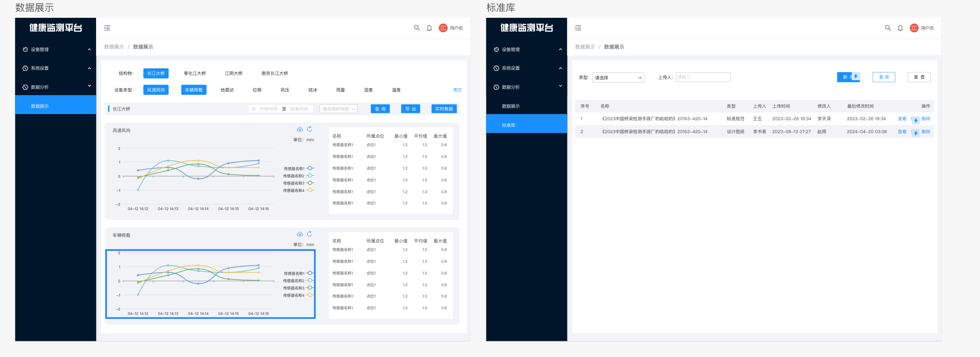Click the refresh icon on 风速风向 chart
The width and height of the screenshot is (980, 357).
[x=310, y=129]
